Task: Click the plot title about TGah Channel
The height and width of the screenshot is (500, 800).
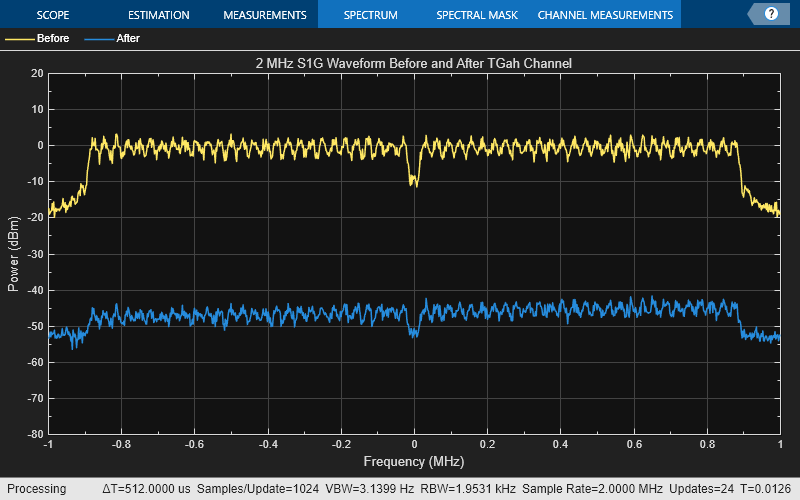Action: pos(414,63)
